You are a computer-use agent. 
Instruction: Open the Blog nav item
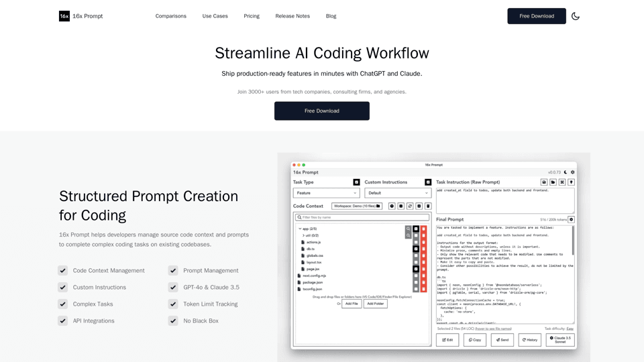[331, 16]
